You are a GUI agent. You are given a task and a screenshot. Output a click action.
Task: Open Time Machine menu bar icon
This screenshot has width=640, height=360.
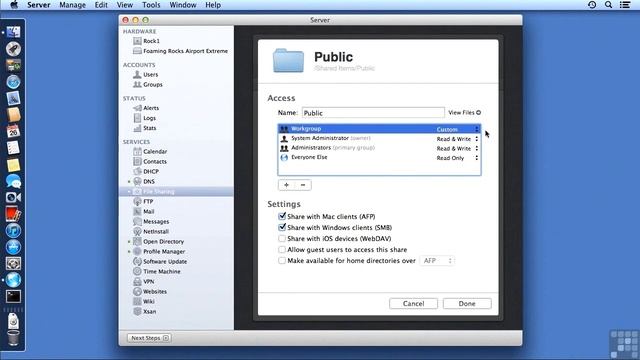click(x=592, y=5)
